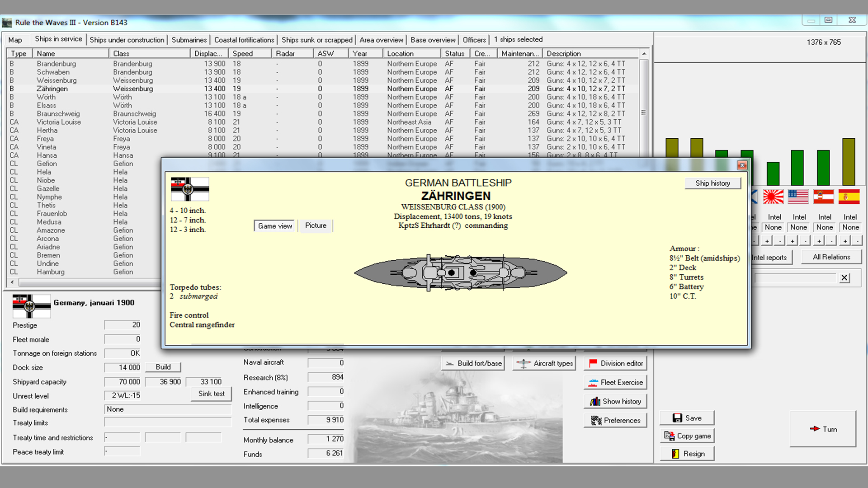The image size is (868, 488).
Task: Select the Hertha cruiser row
Action: [323, 130]
